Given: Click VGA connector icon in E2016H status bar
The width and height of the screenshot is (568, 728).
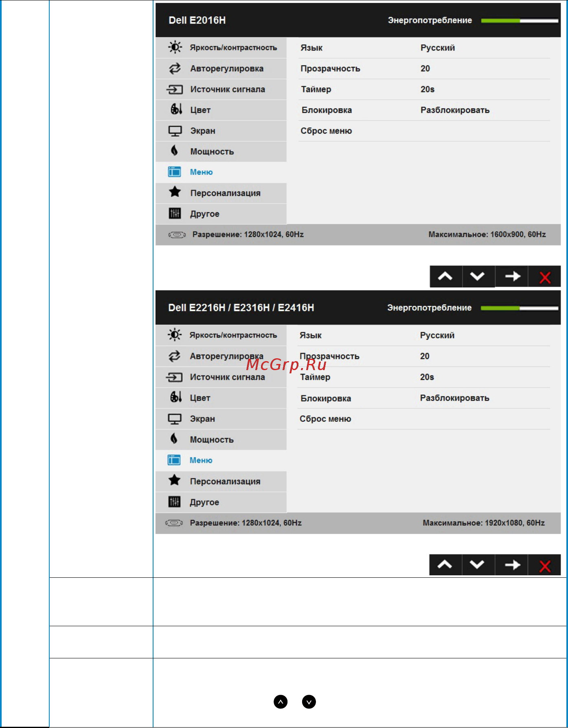Looking at the screenshot, I should (177, 235).
